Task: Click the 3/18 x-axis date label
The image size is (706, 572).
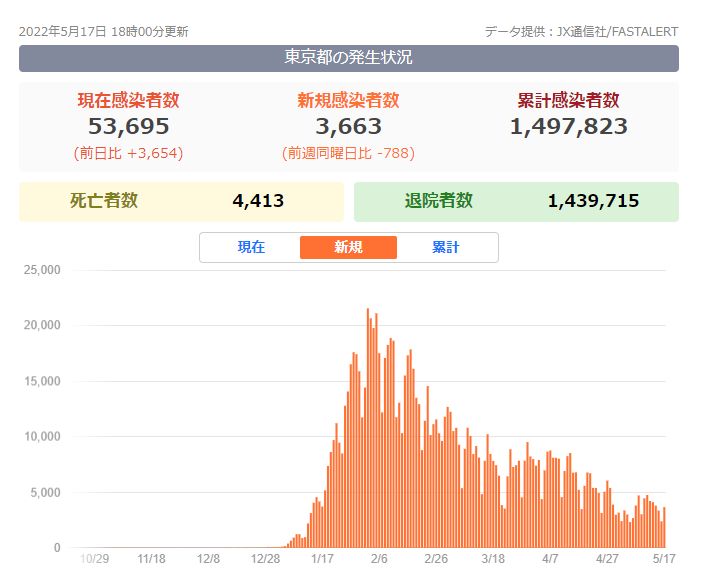Action: [x=493, y=559]
